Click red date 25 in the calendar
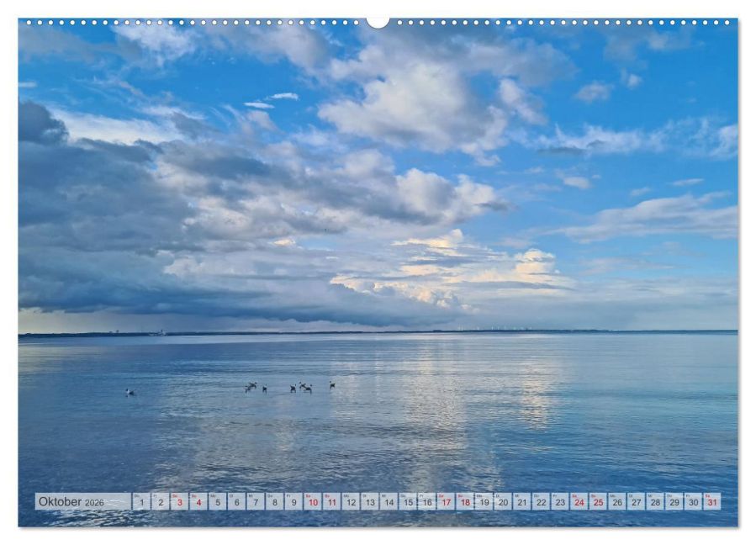The image size is (756, 545). click(x=598, y=502)
